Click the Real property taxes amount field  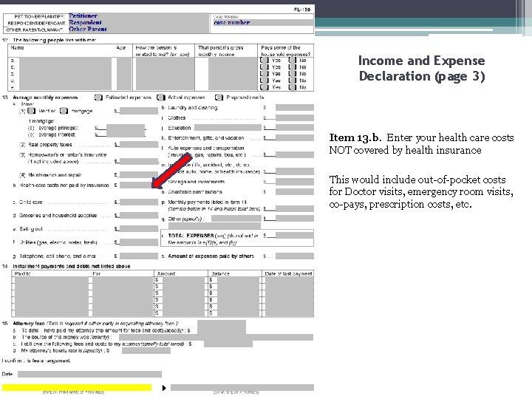[x=139, y=145]
